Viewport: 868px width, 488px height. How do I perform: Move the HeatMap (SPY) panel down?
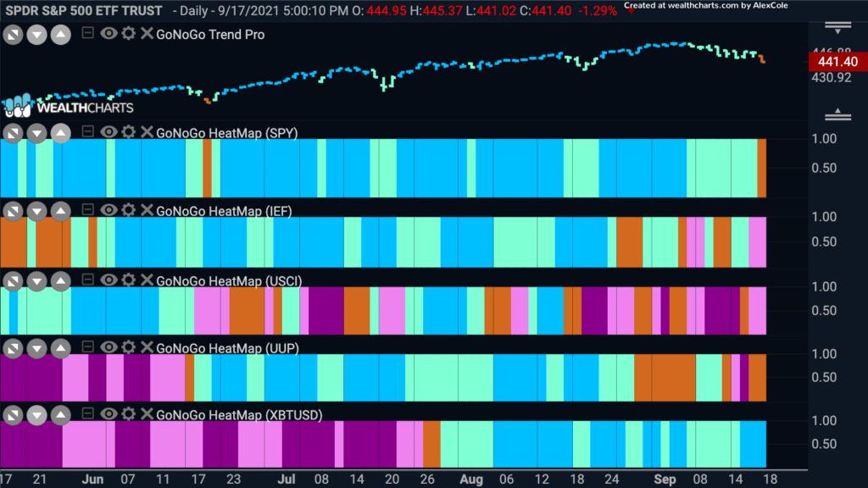pyautogui.click(x=36, y=133)
